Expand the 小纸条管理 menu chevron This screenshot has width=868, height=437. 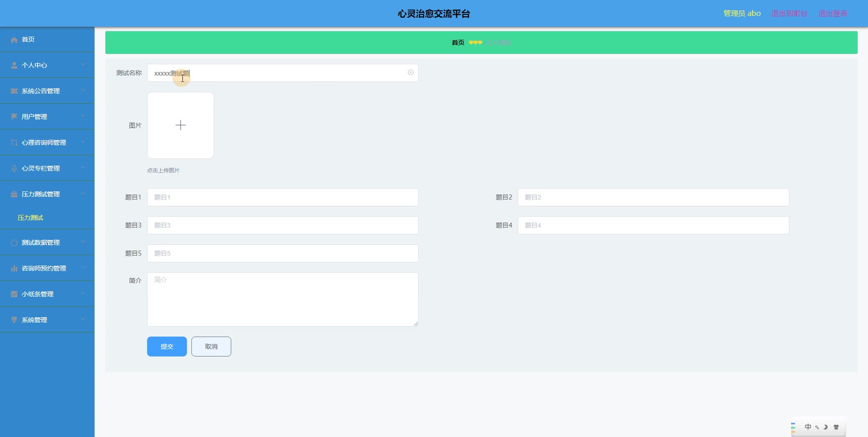point(83,294)
